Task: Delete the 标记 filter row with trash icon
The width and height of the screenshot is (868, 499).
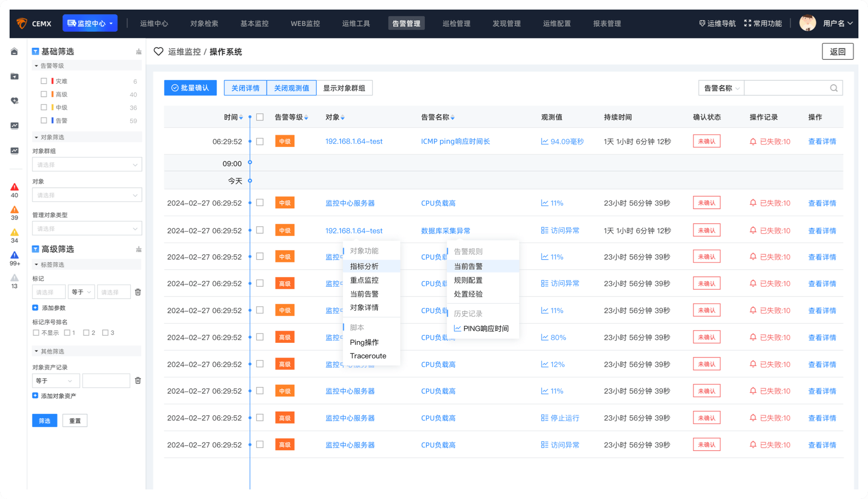Action: (138, 292)
